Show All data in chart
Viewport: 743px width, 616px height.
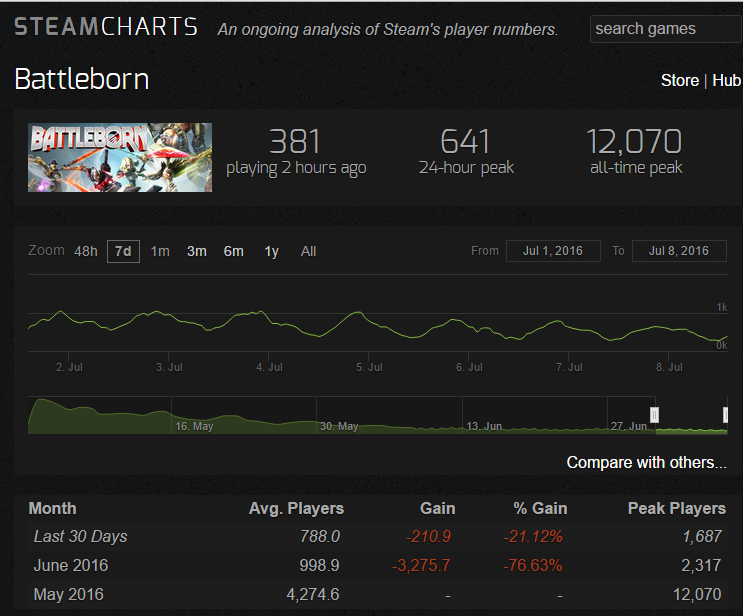[308, 251]
